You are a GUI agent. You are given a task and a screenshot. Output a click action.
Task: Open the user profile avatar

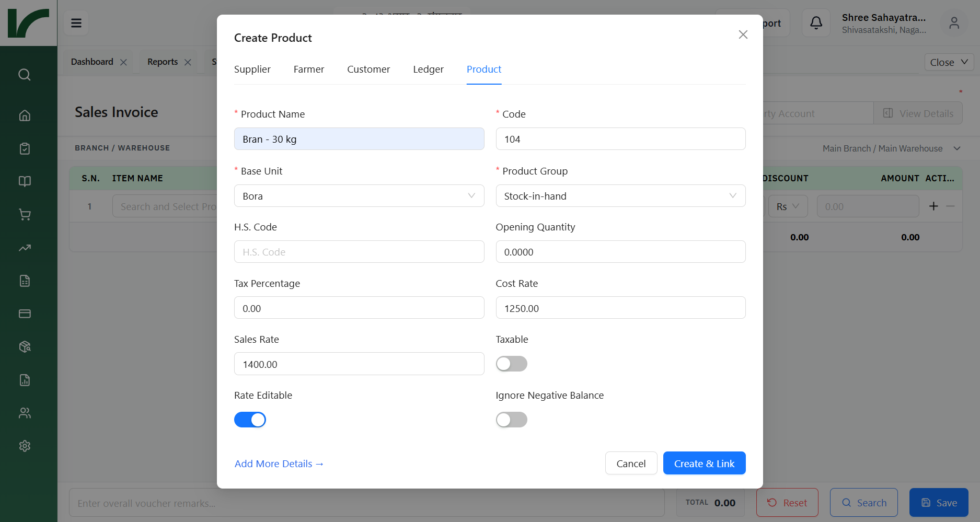coord(954,23)
